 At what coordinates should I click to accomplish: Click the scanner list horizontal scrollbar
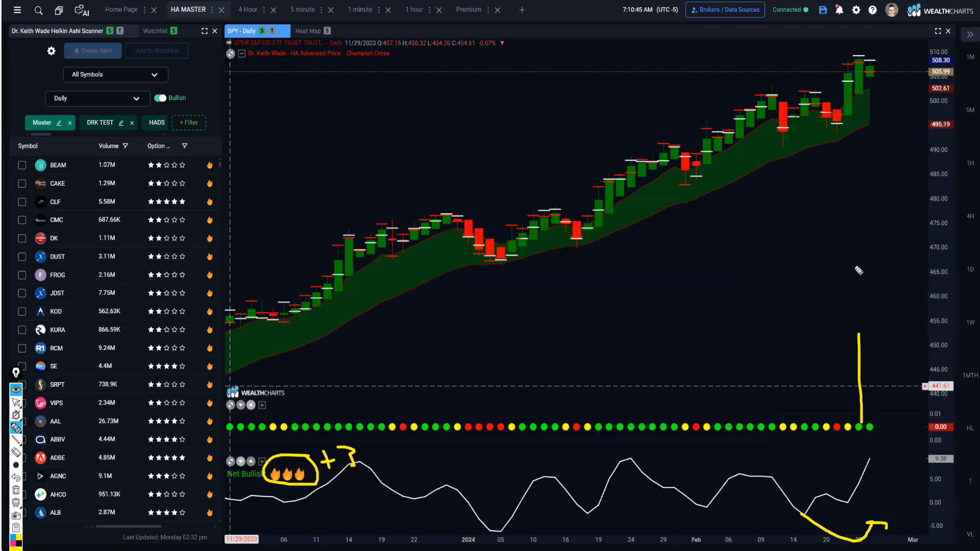(x=129, y=526)
